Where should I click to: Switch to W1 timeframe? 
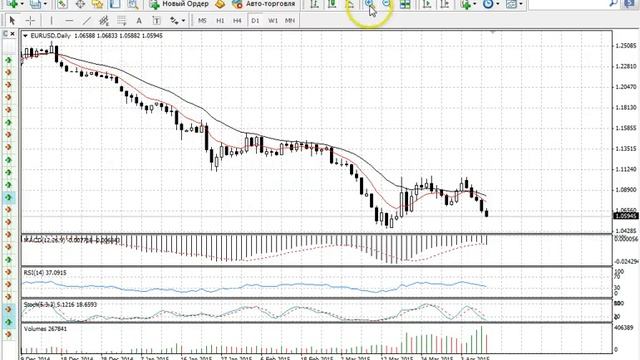tap(273, 20)
